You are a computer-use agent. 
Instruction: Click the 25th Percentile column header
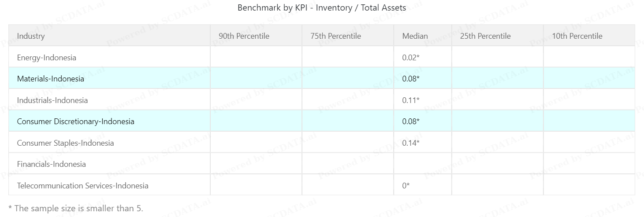point(485,36)
